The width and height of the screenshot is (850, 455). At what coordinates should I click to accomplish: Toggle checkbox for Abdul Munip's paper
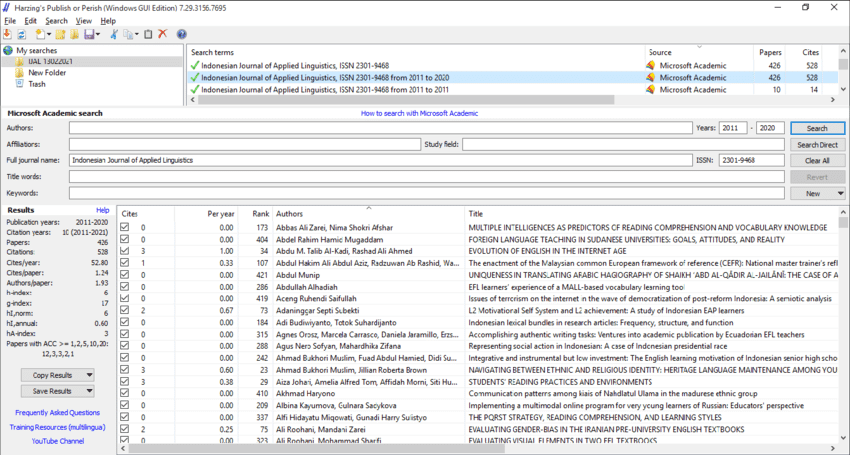(x=125, y=275)
